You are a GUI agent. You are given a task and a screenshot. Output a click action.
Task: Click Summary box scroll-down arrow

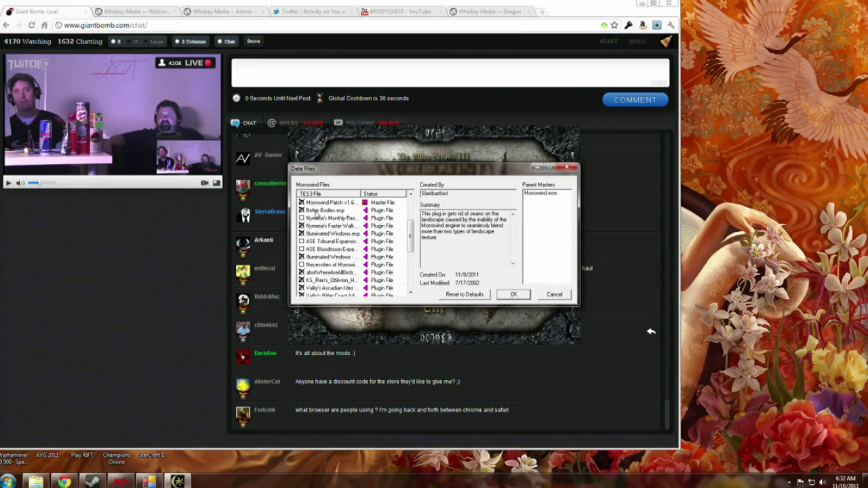click(x=513, y=263)
